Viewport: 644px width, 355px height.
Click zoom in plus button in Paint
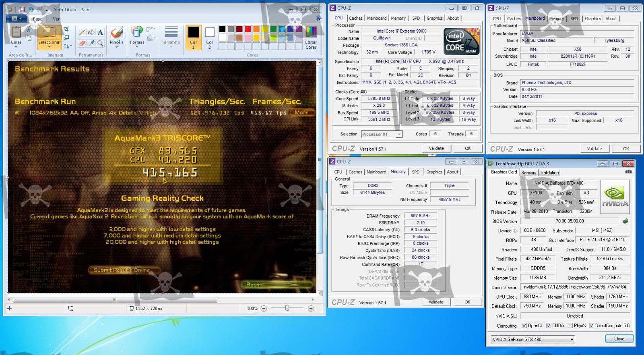311,309
